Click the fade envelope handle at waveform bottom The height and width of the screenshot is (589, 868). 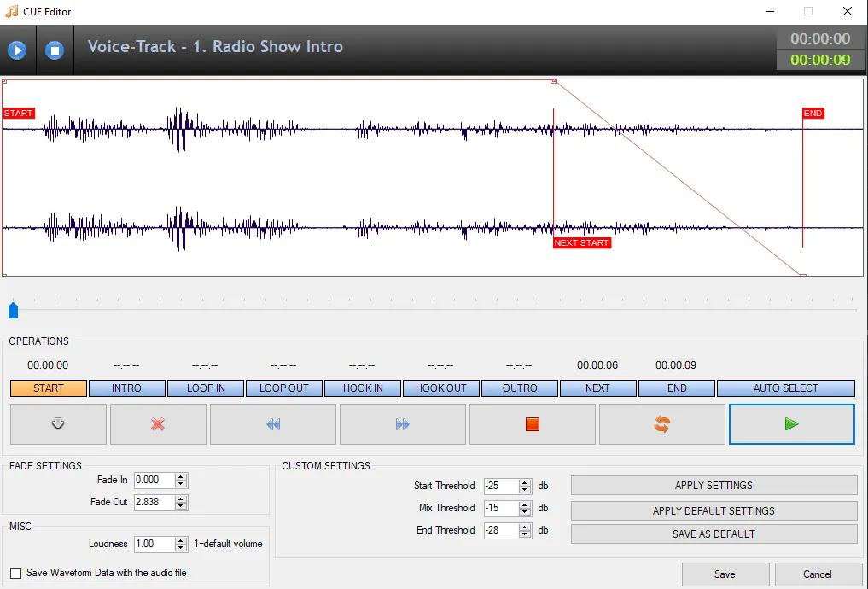point(803,275)
